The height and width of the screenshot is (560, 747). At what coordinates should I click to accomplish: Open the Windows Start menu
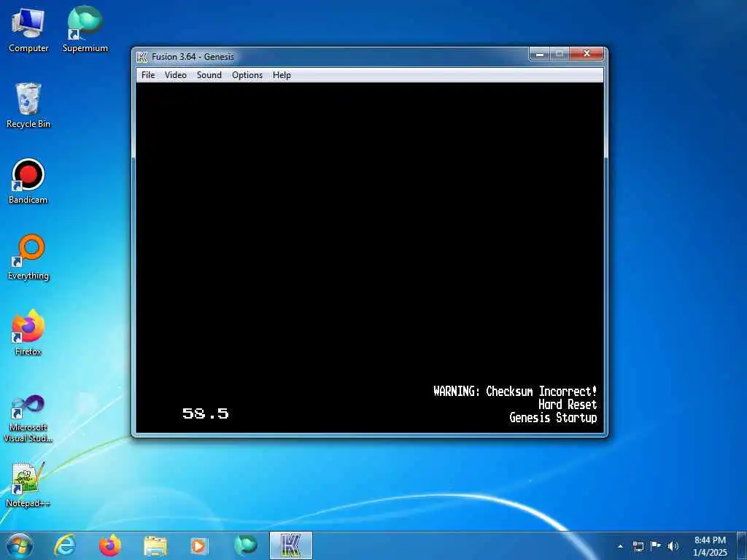(19, 545)
